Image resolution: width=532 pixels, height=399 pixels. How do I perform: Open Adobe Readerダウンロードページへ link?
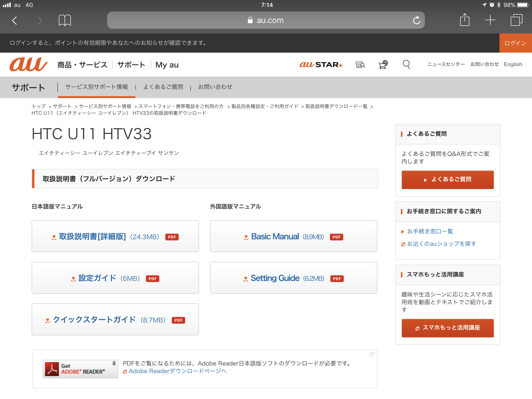[x=177, y=371]
